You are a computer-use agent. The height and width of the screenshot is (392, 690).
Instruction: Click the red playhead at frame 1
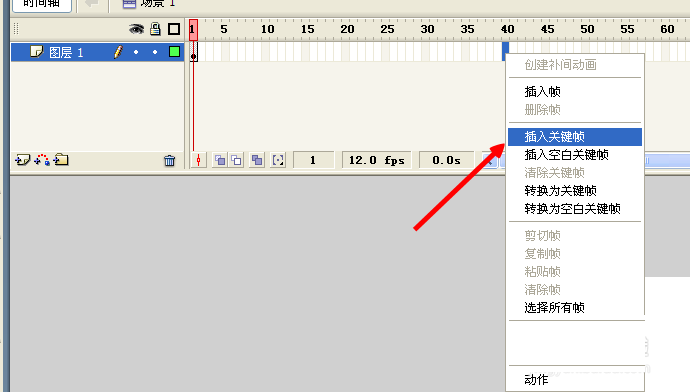coord(193,29)
